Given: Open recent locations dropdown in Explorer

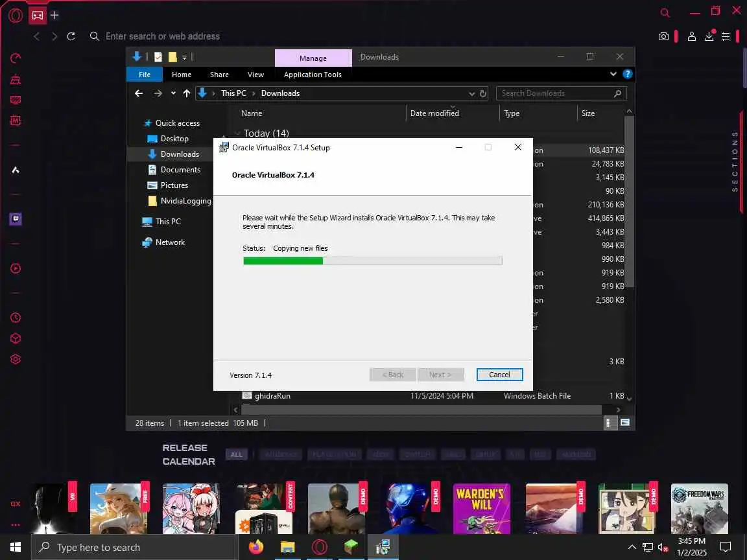Looking at the screenshot, I should 173,93.
